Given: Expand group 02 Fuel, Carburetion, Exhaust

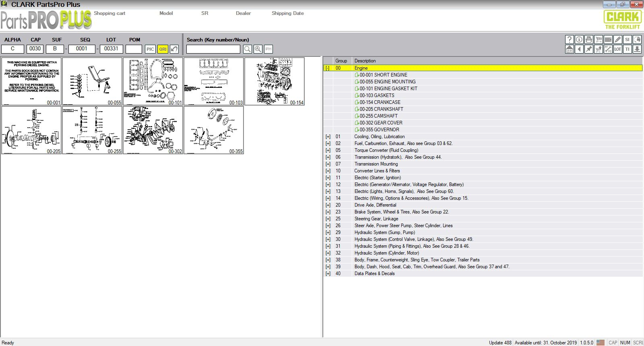Looking at the screenshot, I should point(328,143).
